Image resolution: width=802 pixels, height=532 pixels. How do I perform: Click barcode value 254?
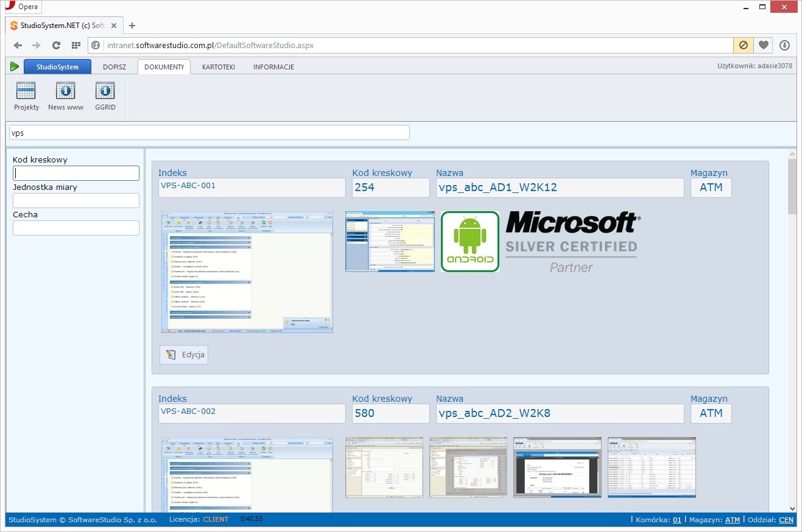tap(390, 187)
